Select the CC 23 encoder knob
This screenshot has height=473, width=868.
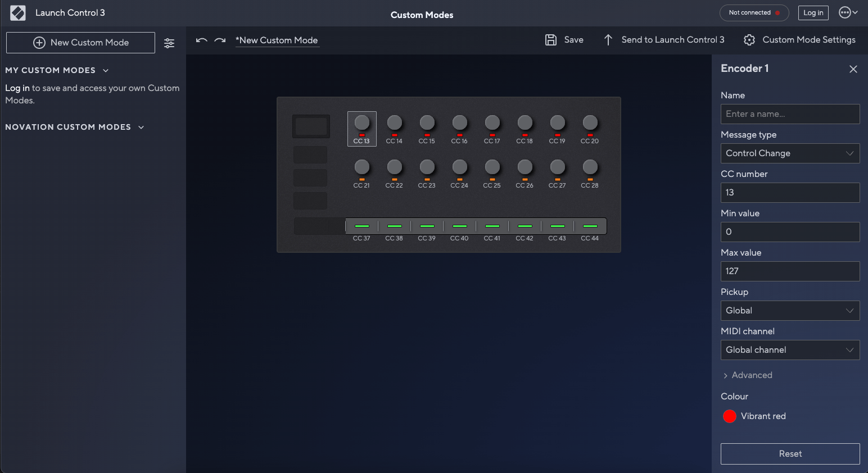pyautogui.click(x=427, y=167)
